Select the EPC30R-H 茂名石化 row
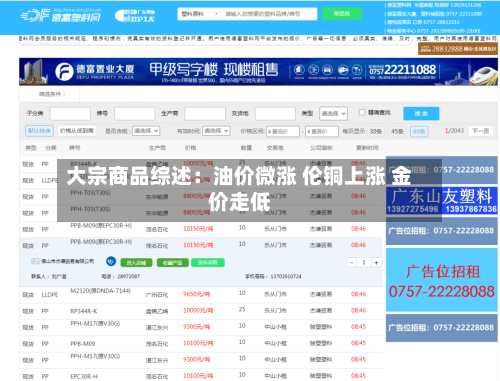The width and height of the screenshot is (500, 381). (x=201, y=376)
